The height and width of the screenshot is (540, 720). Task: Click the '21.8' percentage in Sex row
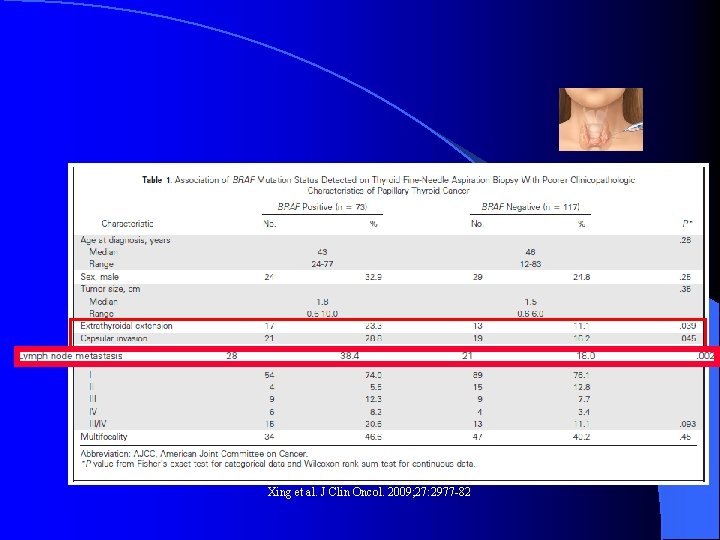click(x=581, y=277)
